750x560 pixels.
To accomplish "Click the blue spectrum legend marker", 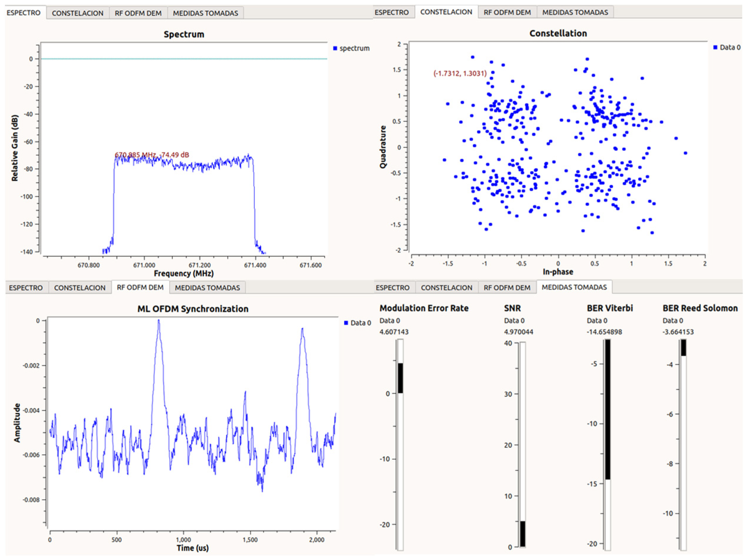I will tap(335, 48).
